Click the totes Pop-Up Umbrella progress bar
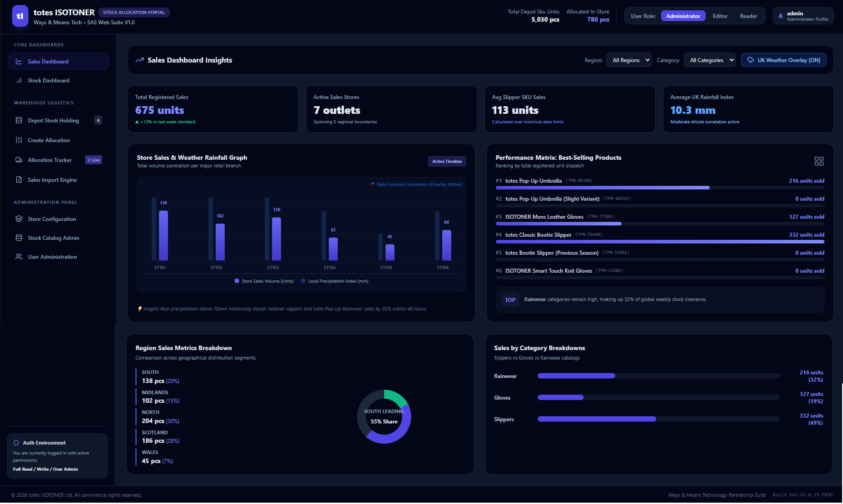 pyautogui.click(x=660, y=188)
